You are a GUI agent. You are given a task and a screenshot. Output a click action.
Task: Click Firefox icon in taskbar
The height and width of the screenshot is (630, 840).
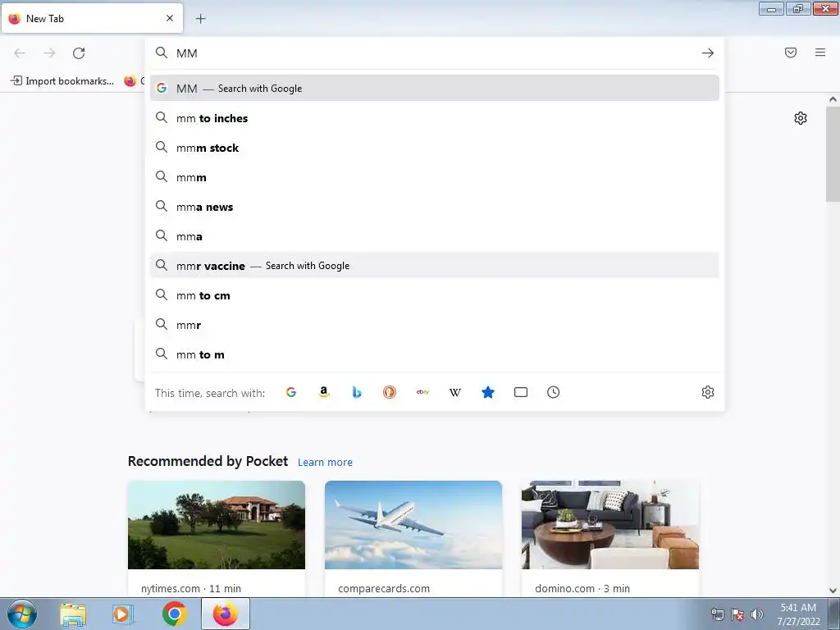(226, 614)
